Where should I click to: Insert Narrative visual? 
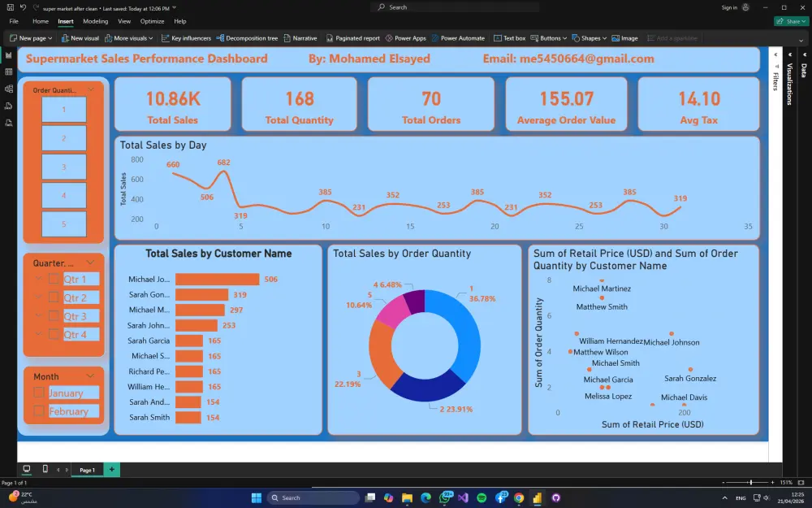point(300,38)
